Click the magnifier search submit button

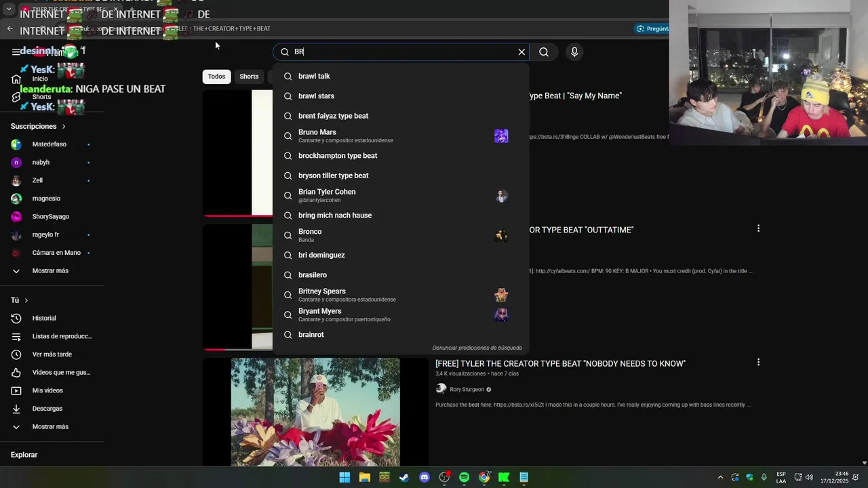click(x=544, y=52)
